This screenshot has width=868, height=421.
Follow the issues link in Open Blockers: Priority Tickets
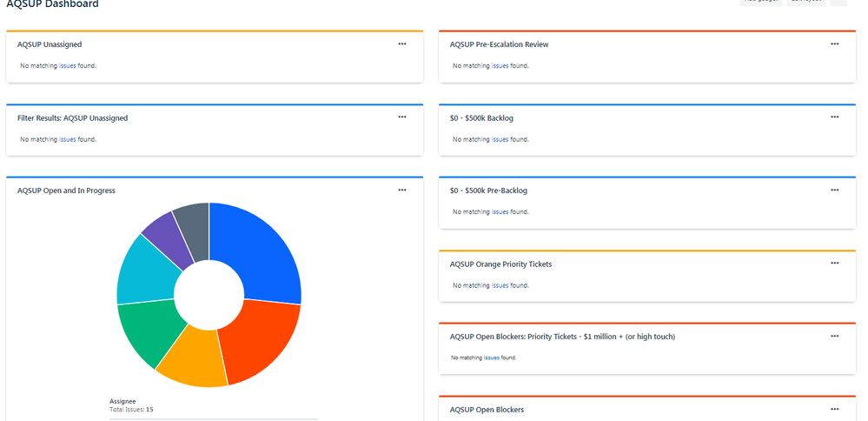492,358
